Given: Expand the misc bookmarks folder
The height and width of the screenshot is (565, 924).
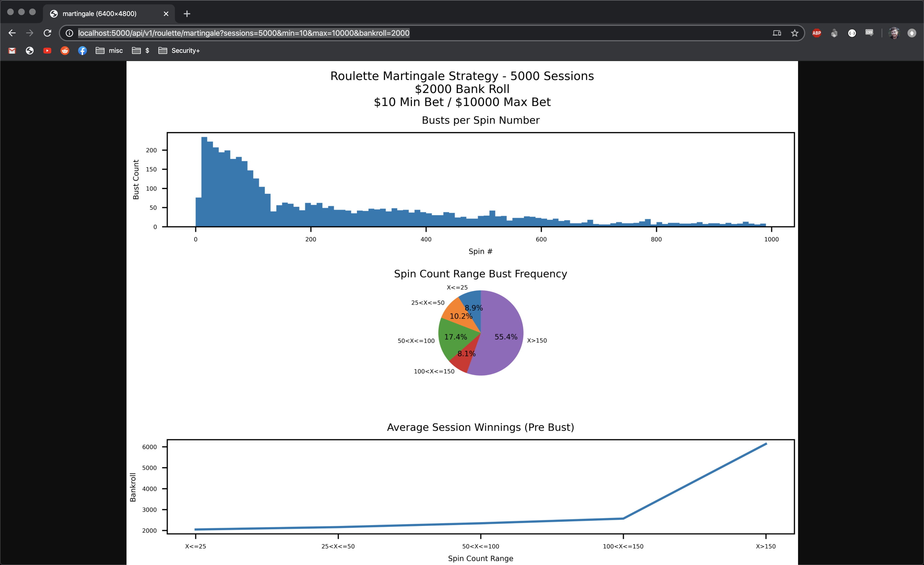Looking at the screenshot, I should point(109,51).
